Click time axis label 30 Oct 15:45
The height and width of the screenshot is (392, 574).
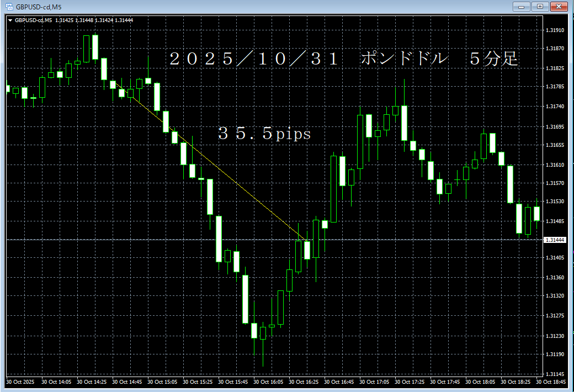pos(233,382)
